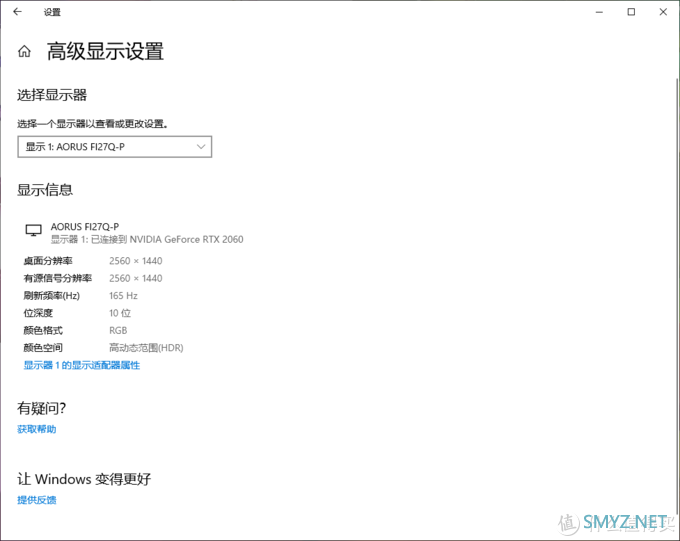The image size is (680, 541).
Task: Select the 颜色格式 label
Action: [x=43, y=330]
